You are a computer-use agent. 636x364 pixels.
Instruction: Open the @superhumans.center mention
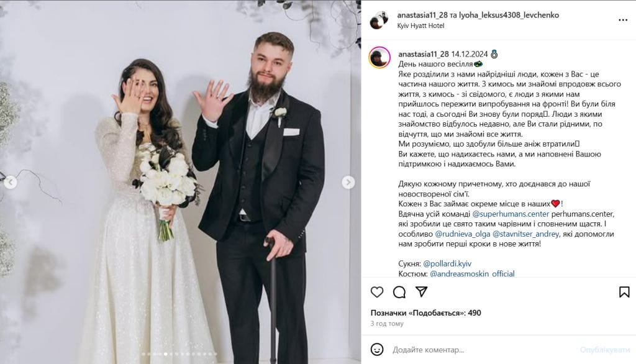pos(511,214)
